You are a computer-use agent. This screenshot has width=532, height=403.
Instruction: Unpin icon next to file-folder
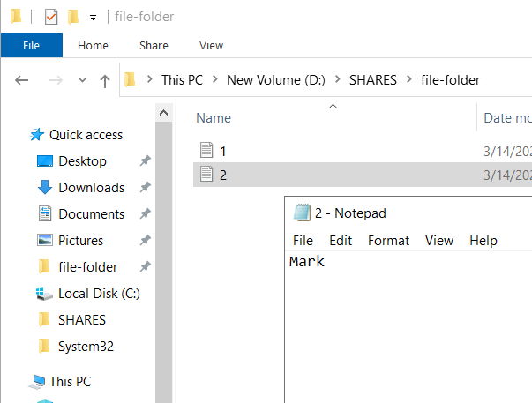click(x=146, y=266)
